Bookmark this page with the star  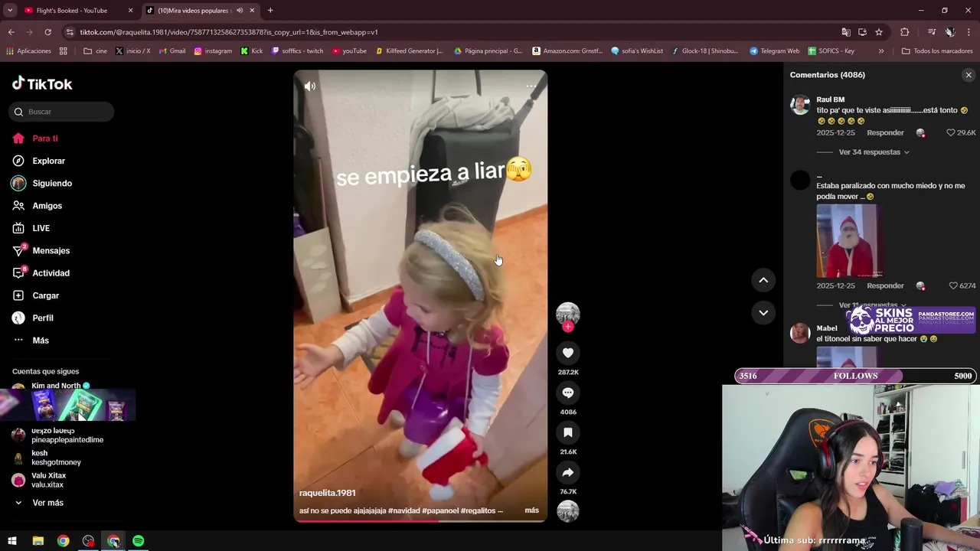(x=879, y=32)
